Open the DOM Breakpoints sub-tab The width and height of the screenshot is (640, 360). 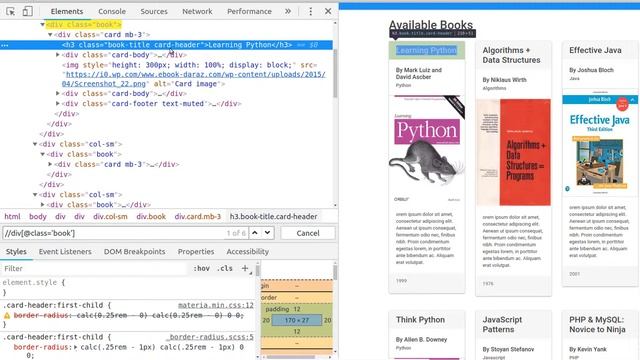coord(134,251)
